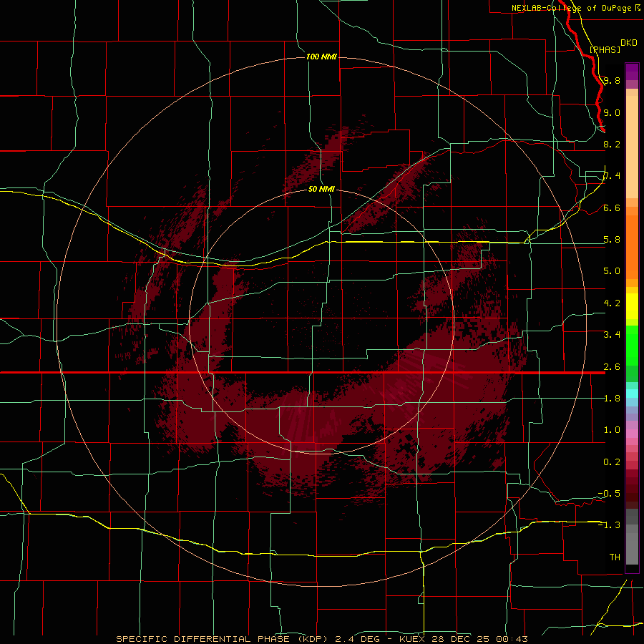
Task: Click the 0.2 value on the scale
Action: (x=612, y=462)
